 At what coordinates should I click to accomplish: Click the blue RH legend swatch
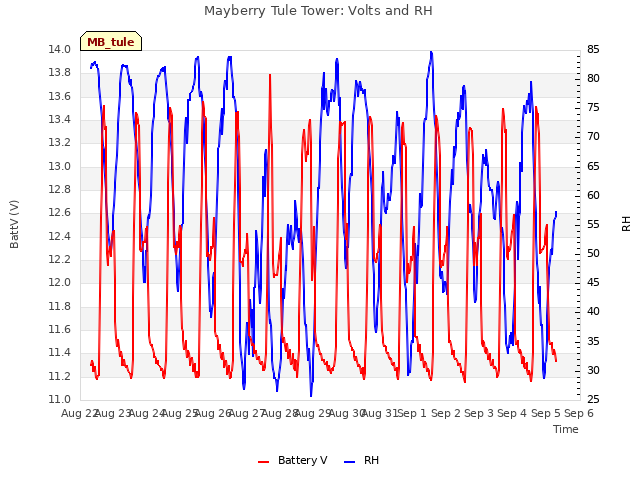(350, 462)
